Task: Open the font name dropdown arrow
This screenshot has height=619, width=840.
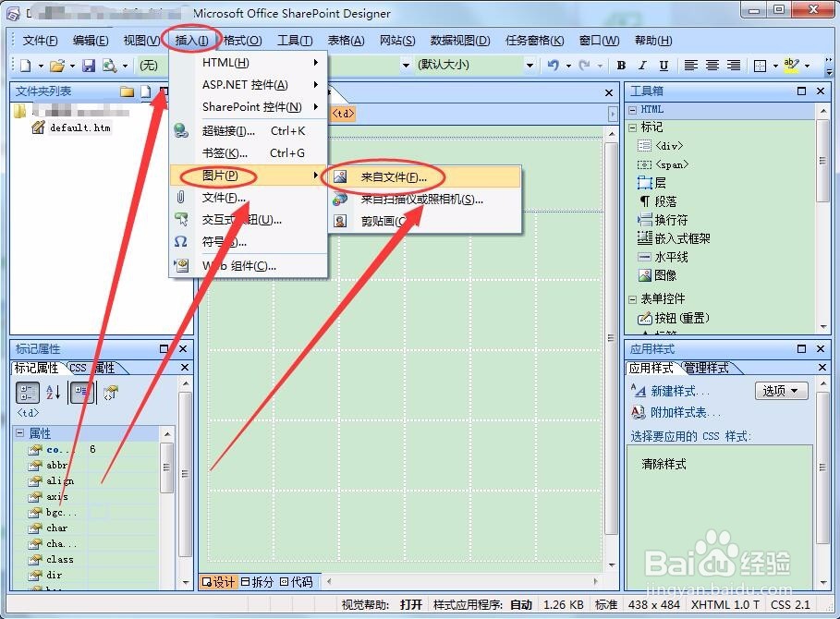Action: coord(406,66)
